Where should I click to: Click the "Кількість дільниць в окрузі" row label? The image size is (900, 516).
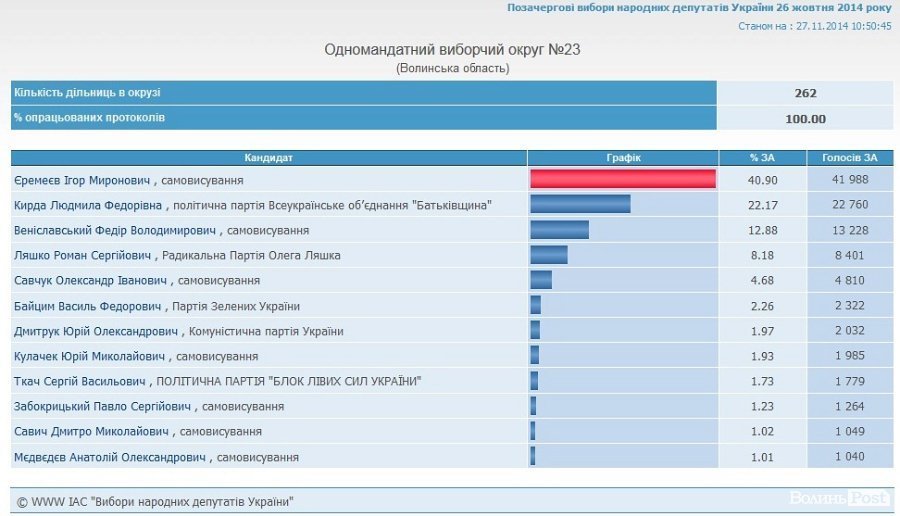pyautogui.click(x=87, y=93)
